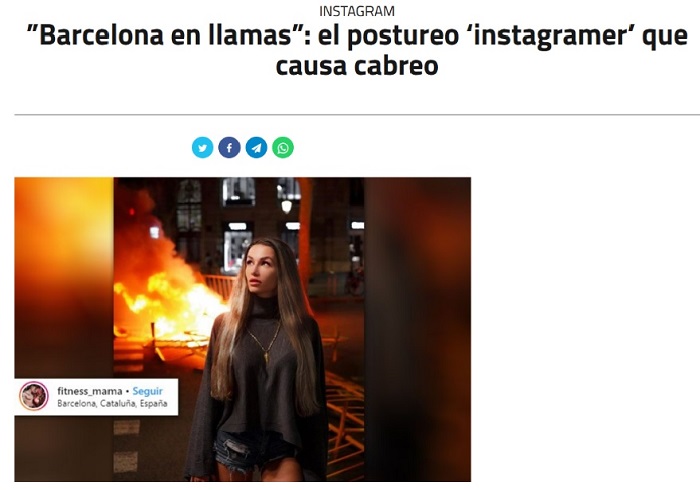
Task: Click the dark blurred panel right of the photo
Action: tap(417, 329)
